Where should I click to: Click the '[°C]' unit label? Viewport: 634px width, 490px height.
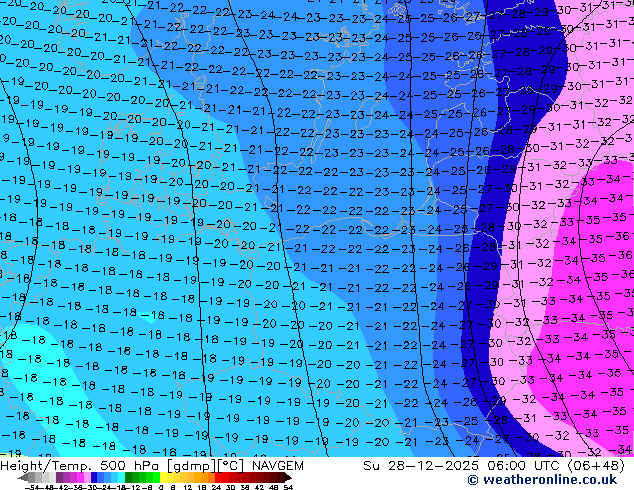coord(231,466)
